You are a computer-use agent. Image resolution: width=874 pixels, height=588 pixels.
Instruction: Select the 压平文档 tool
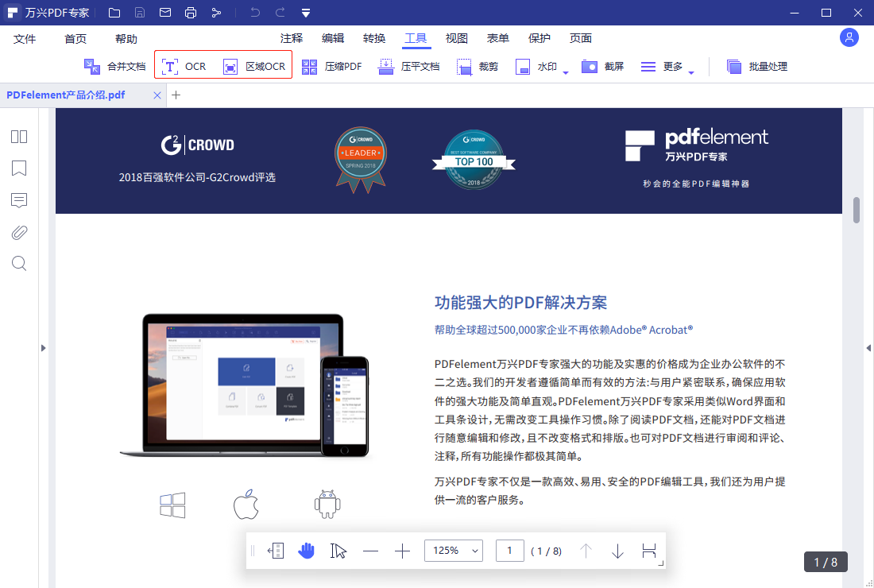pos(409,66)
